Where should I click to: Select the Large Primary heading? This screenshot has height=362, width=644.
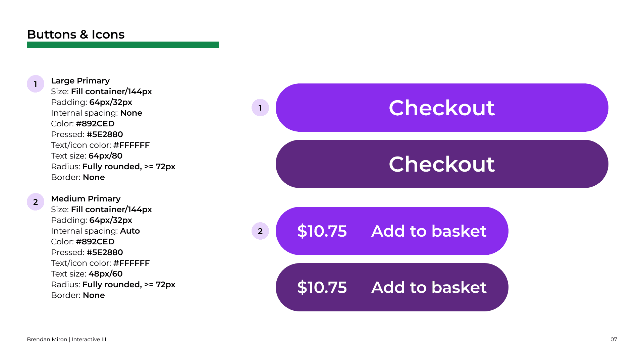click(x=80, y=81)
